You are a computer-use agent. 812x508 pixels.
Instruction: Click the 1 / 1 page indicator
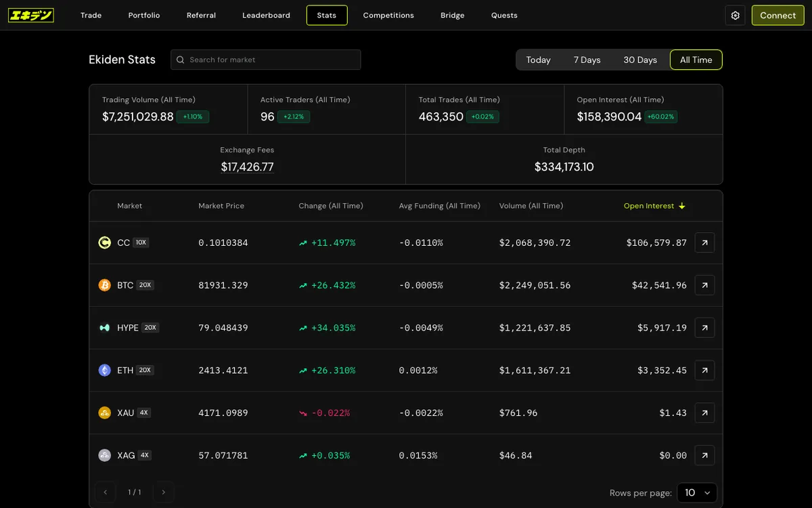pyautogui.click(x=134, y=492)
